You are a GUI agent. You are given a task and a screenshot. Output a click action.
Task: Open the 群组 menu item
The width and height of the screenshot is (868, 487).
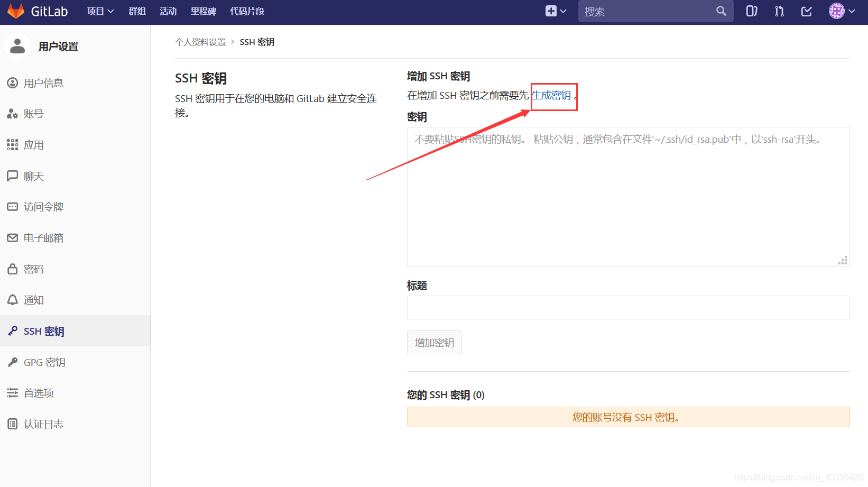137,11
